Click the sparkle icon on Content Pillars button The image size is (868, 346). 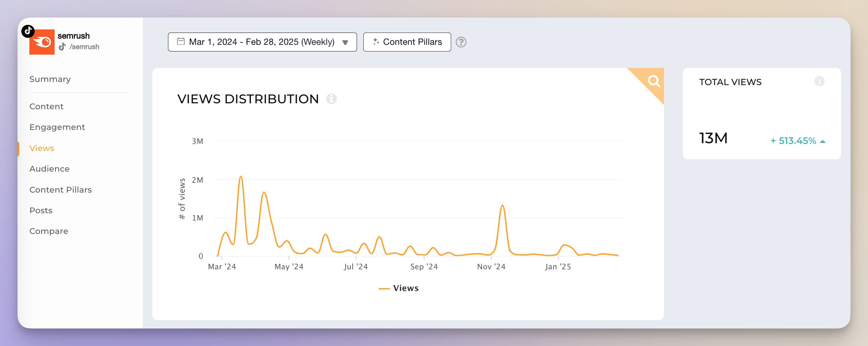(376, 41)
